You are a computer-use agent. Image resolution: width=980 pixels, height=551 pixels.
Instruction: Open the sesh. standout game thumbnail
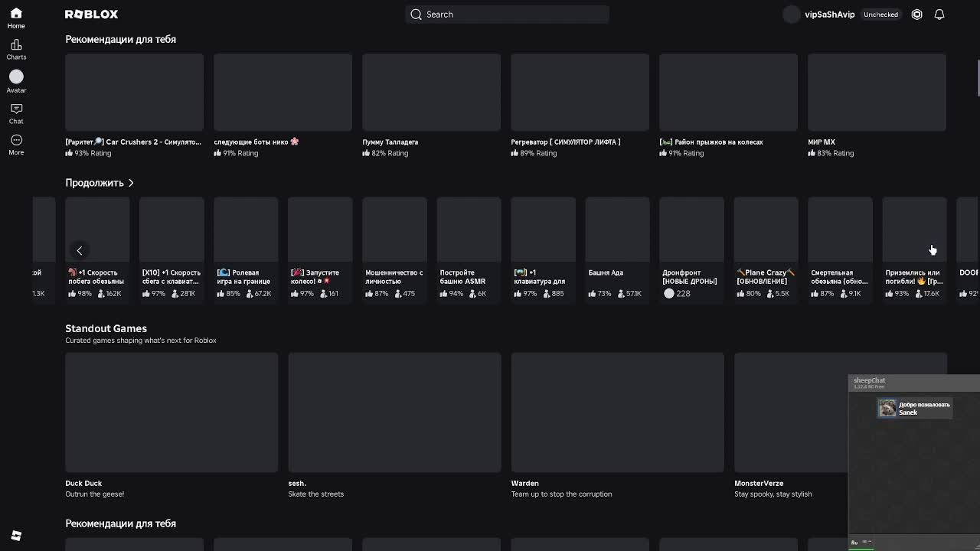coord(394,412)
